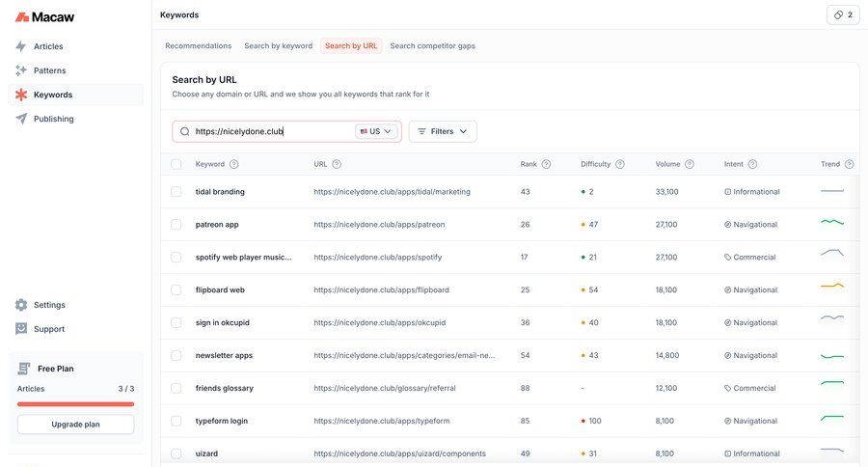Image resolution: width=868 pixels, height=467 pixels.
Task: Click the Macaw logo
Action: tap(44, 17)
